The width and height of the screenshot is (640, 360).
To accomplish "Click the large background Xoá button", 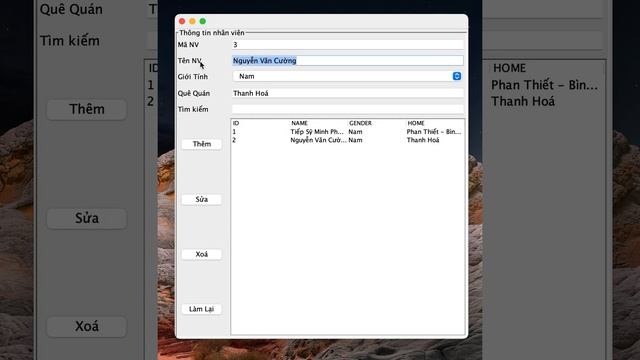I will (x=87, y=327).
